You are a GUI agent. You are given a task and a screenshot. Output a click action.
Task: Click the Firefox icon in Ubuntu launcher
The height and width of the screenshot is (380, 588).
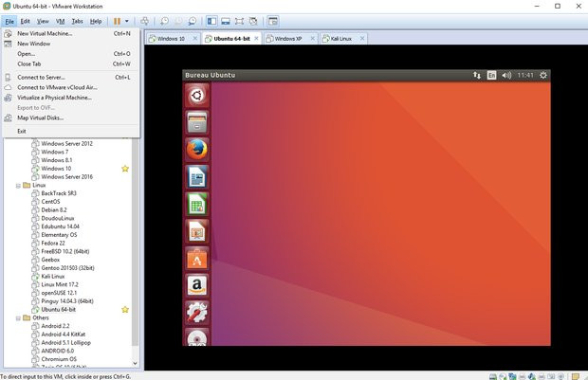coord(197,150)
